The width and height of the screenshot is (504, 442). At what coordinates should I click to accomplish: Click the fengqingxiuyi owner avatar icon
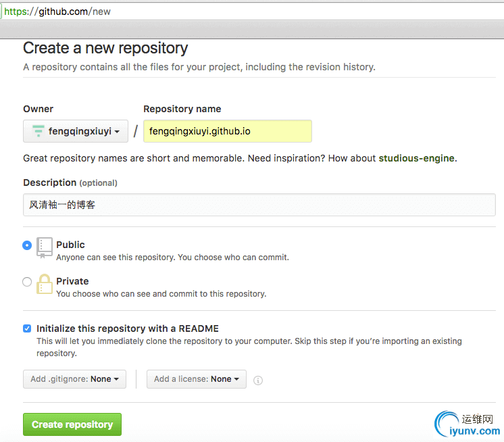click(39, 131)
